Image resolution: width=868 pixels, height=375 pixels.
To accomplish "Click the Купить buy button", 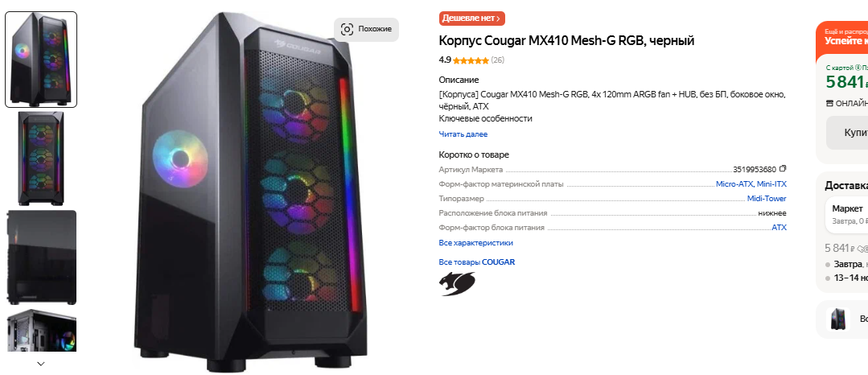I will (x=847, y=133).
